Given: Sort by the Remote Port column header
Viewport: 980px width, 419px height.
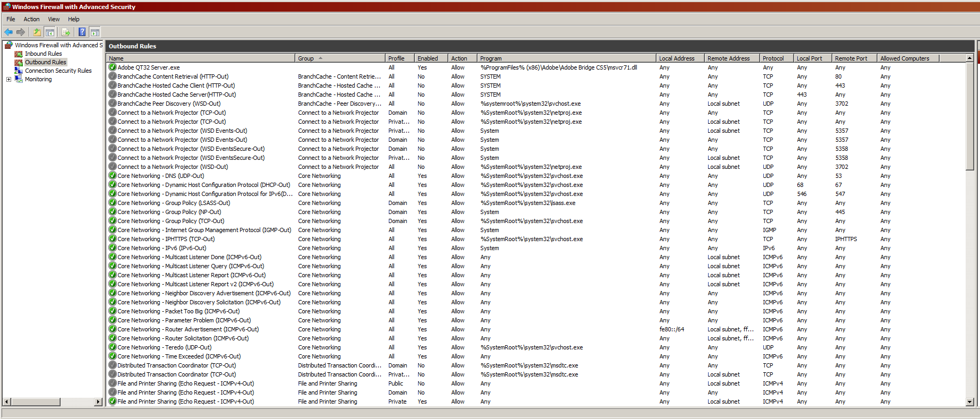Looking at the screenshot, I should click(854, 58).
